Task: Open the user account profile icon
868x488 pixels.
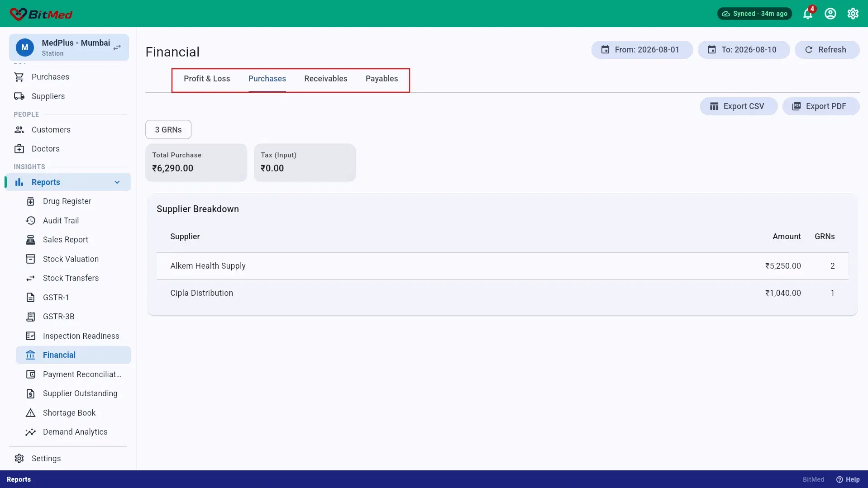Action: tap(830, 14)
